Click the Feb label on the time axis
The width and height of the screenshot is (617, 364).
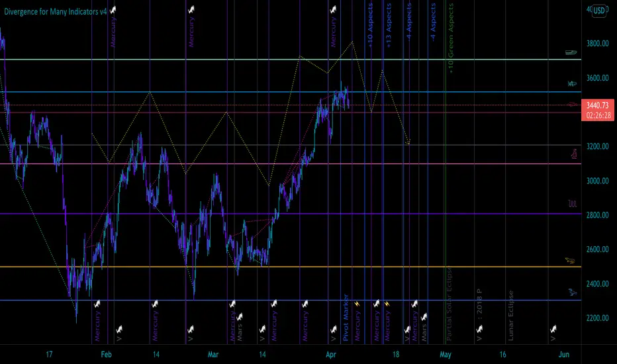click(106, 354)
